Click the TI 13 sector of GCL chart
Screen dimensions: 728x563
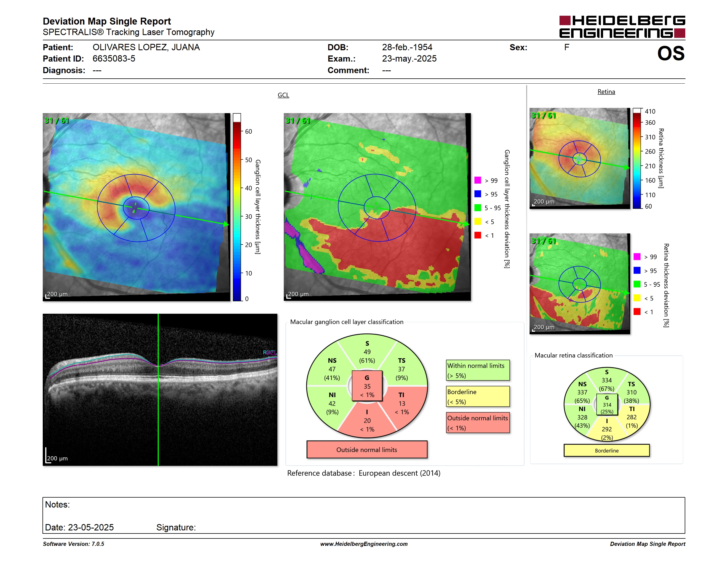click(x=402, y=403)
